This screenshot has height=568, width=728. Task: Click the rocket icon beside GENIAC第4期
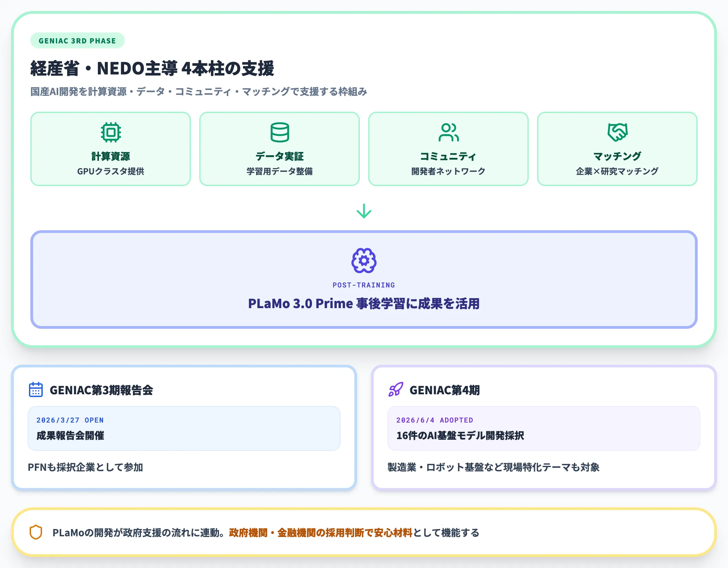pos(396,390)
